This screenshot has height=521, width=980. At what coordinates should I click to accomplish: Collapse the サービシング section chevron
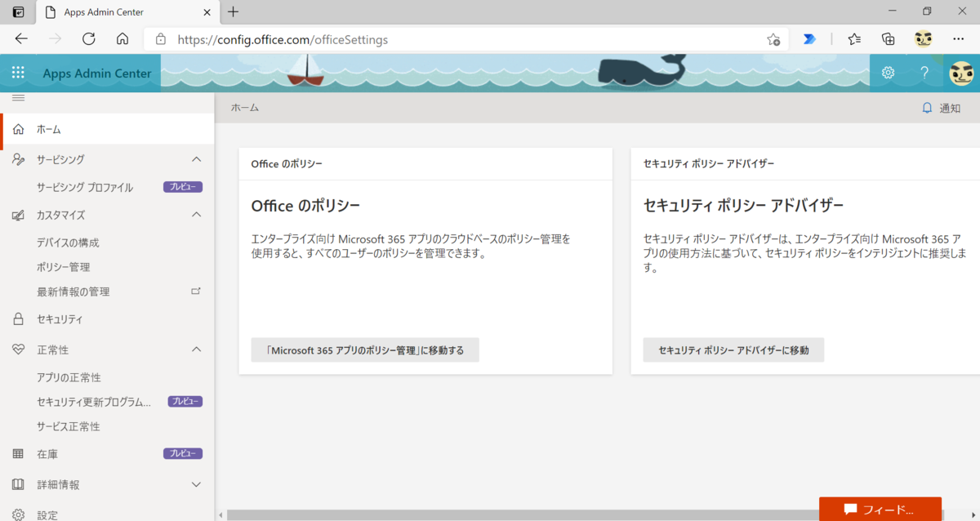tap(196, 159)
